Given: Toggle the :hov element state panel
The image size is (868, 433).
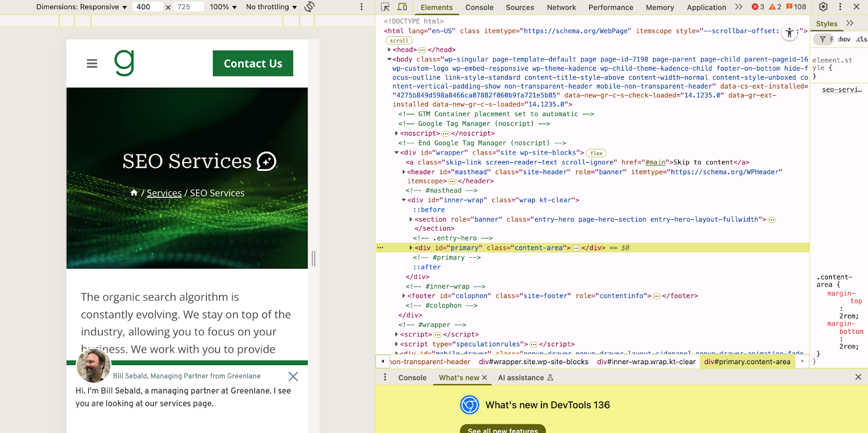Looking at the screenshot, I should tap(844, 39).
